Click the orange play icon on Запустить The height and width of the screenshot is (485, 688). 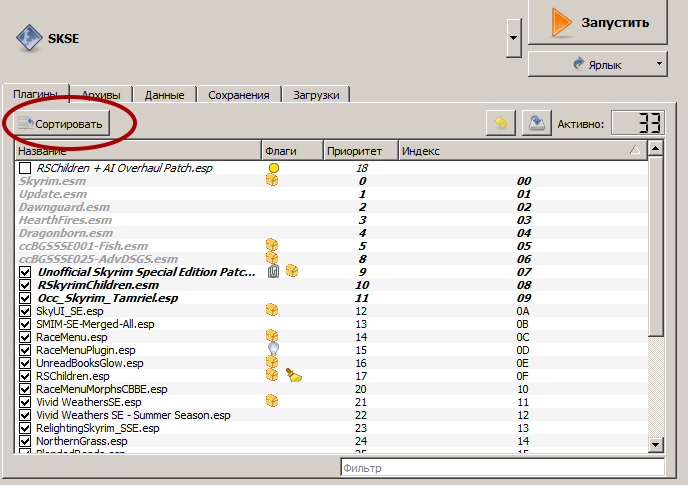pos(561,22)
